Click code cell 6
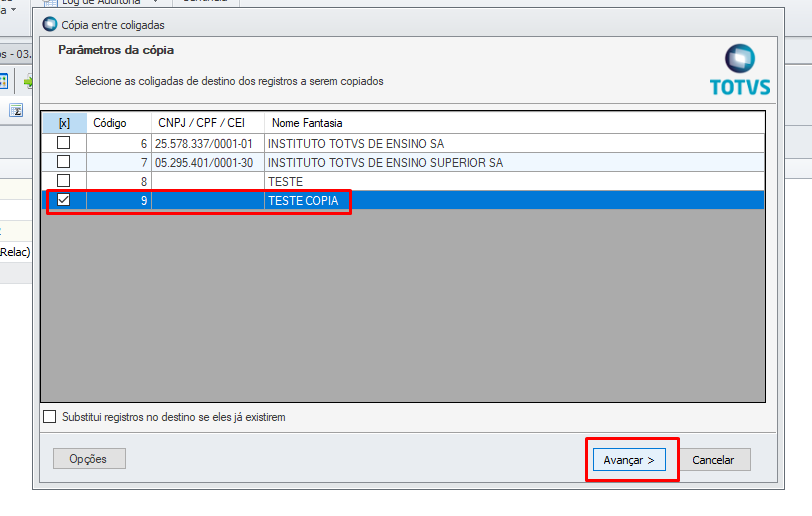The height and width of the screenshot is (516, 812). pyautogui.click(x=119, y=144)
